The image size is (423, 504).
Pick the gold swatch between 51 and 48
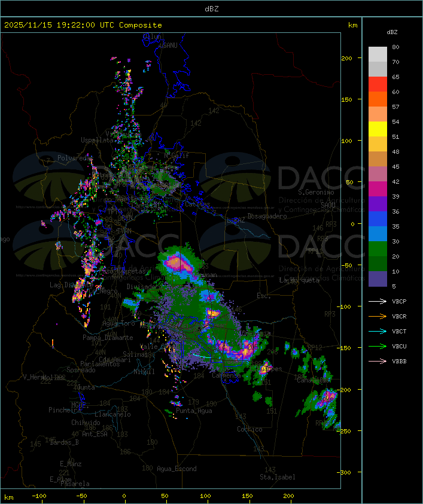378,144
